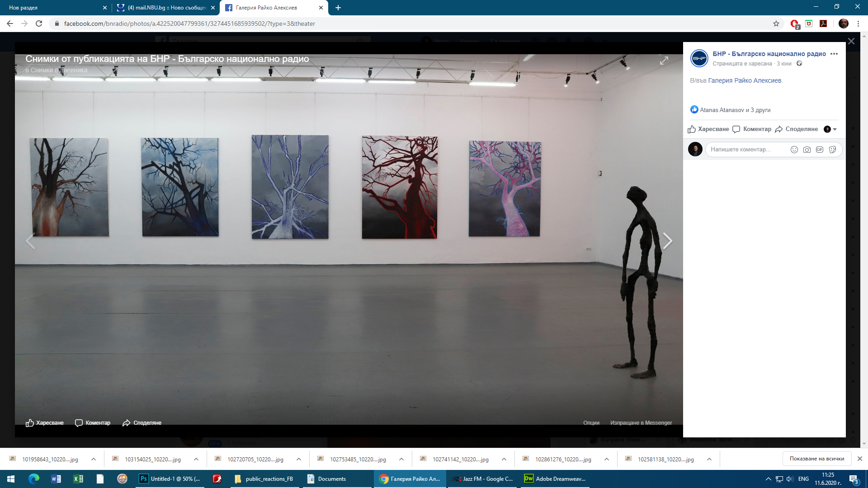Viewport: 868px width, 488px height.
Task: Open Опции menu under photo
Action: pyautogui.click(x=591, y=423)
